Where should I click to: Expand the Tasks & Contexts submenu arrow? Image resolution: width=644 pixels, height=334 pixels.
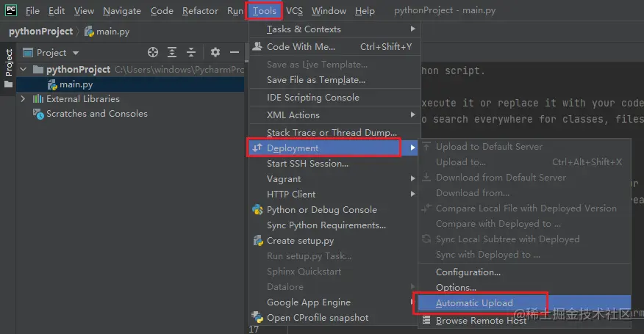click(412, 29)
